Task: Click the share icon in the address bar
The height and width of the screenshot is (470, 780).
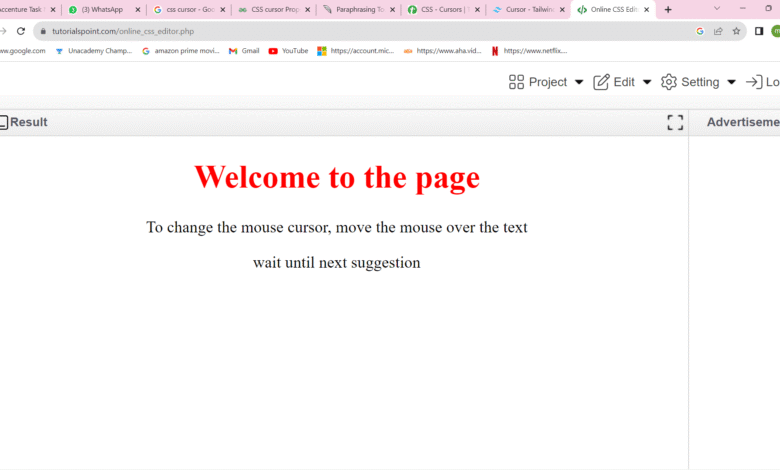Action: pyautogui.click(x=718, y=31)
